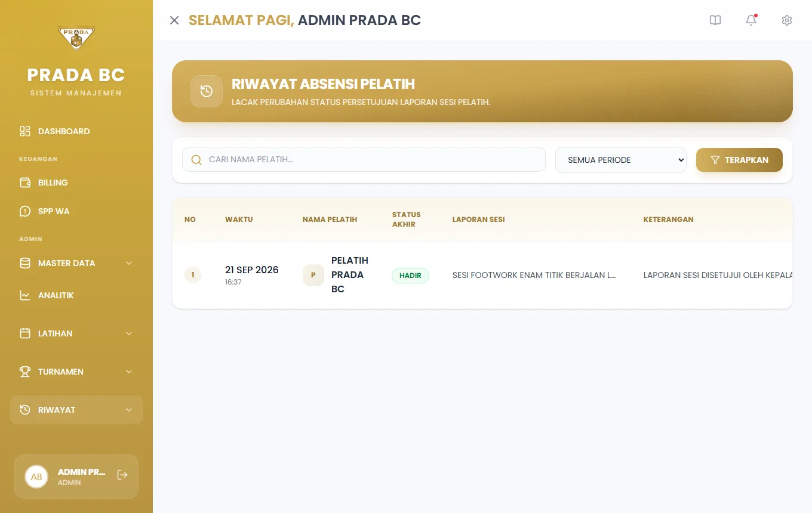
Task: Click the Prada BC logo emblem
Action: tap(76, 39)
